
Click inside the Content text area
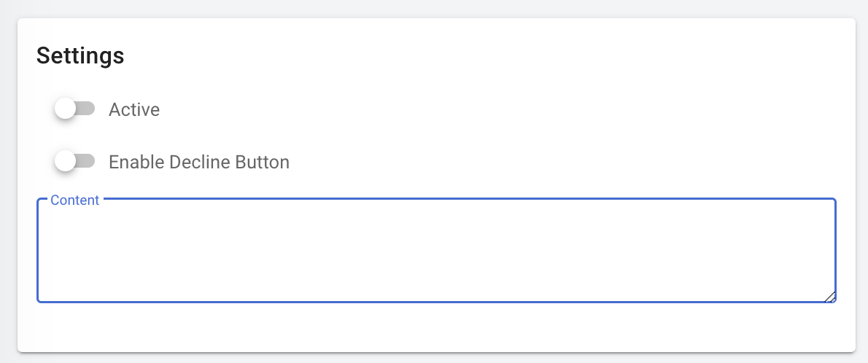436,251
